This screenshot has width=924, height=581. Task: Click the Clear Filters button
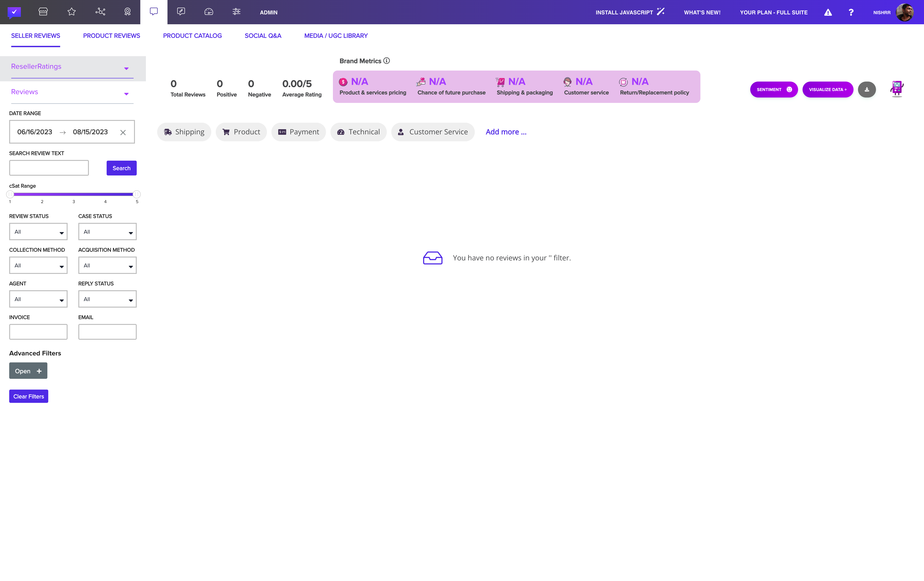point(29,396)
